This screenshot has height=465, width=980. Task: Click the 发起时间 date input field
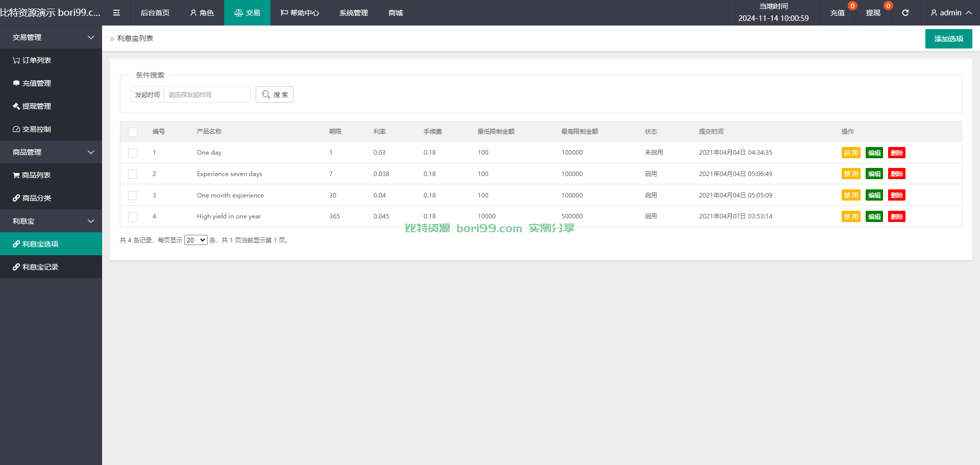pos(207,94)
